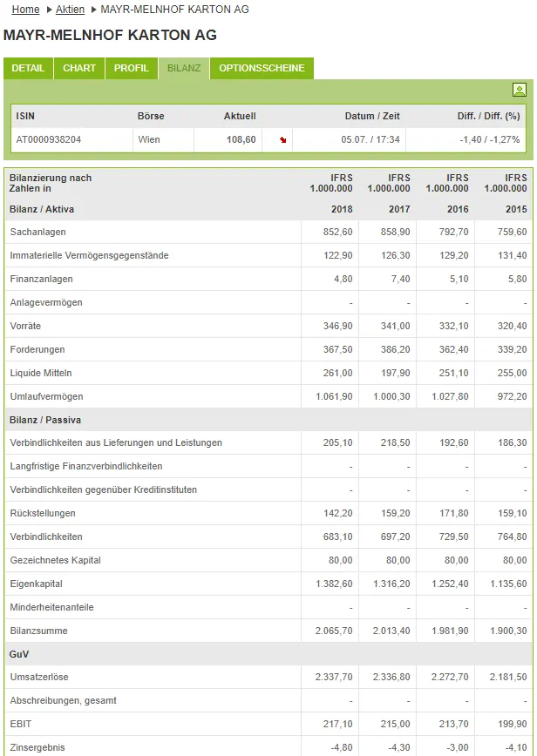Image resolution: width=537 pixels, height=756 pixels.
Task: Click Zinsergebnis 2018 value -4,80
Action: (x=342, y=748)
